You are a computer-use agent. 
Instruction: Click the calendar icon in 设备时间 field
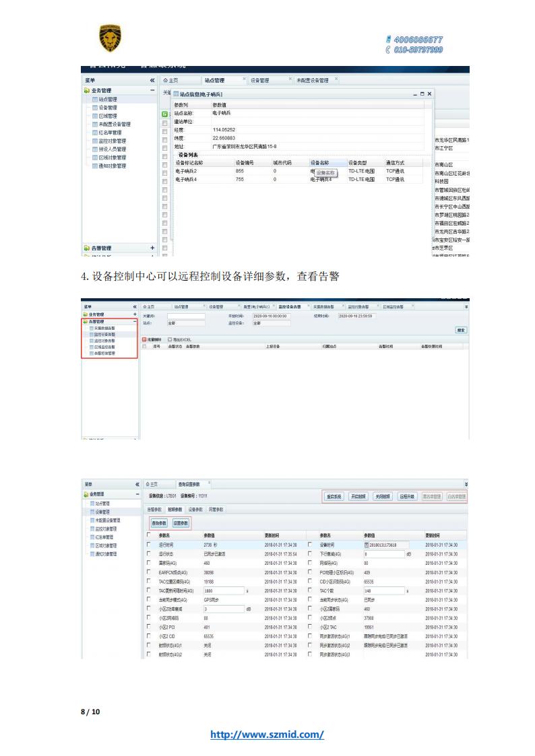pyautogui.click(x=366, y=545)
